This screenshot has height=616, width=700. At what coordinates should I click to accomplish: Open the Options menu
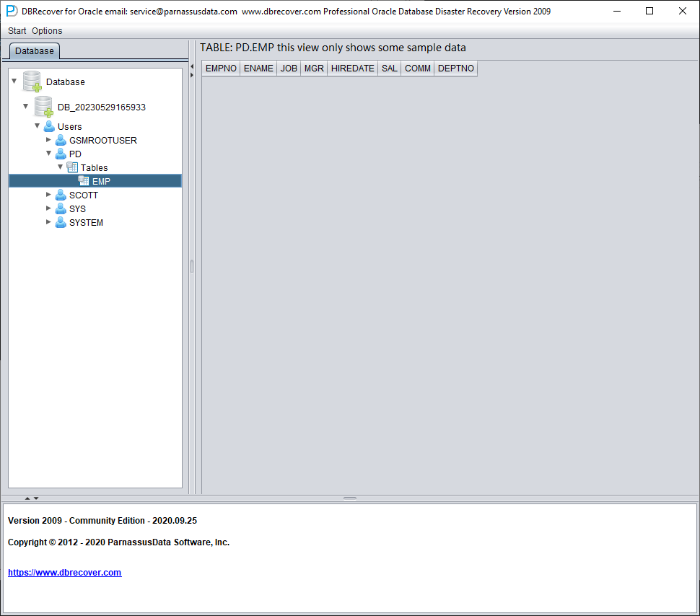pos(47,31)
